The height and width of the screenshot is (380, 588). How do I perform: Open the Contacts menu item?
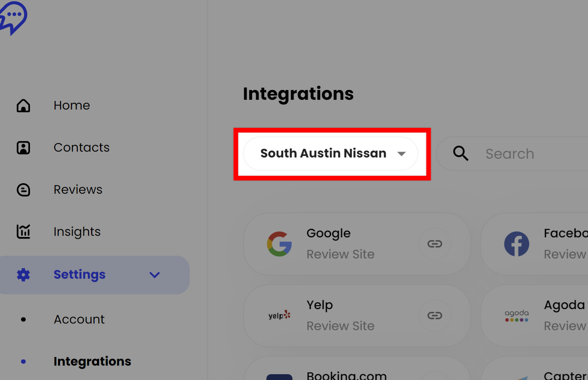point(81,148)
